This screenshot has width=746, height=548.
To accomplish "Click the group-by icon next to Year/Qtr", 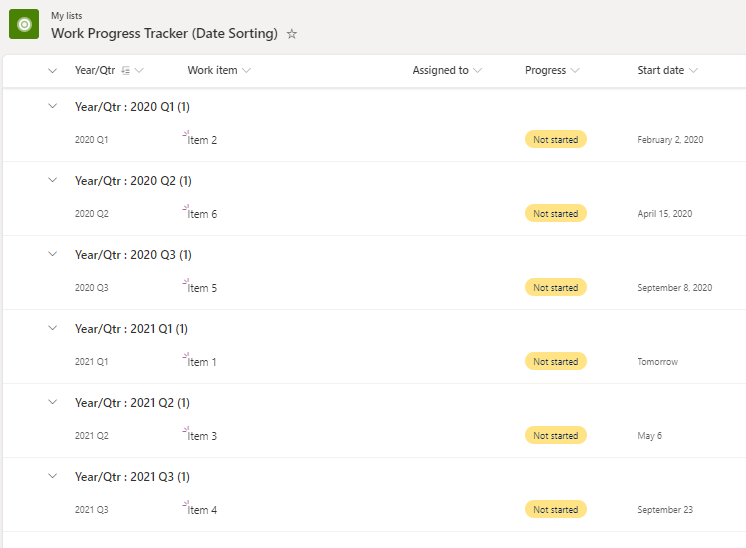I will pyautogui.click(x=125, y=71).
